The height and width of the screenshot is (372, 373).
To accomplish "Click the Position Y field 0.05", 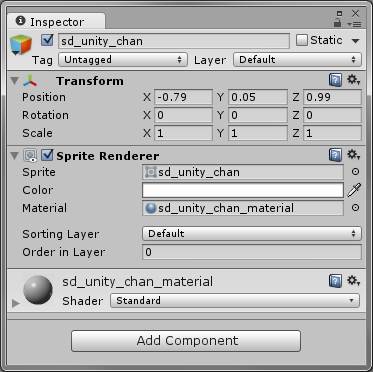I will click(258, 97).
